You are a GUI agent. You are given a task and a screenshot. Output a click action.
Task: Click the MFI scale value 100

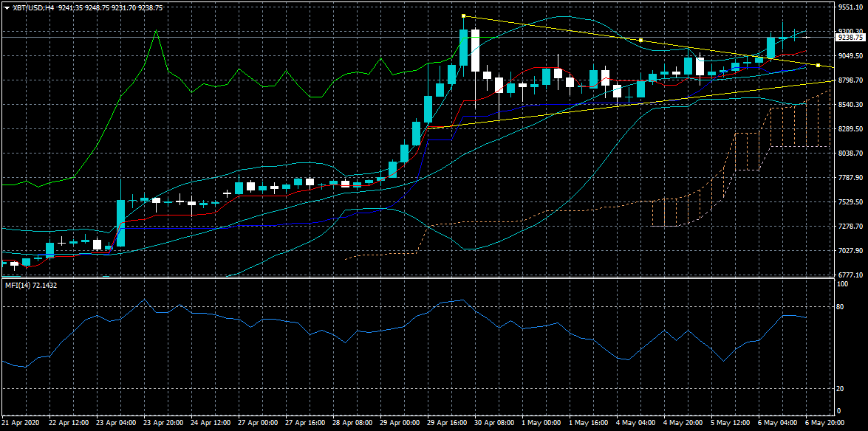click(844, 284)
